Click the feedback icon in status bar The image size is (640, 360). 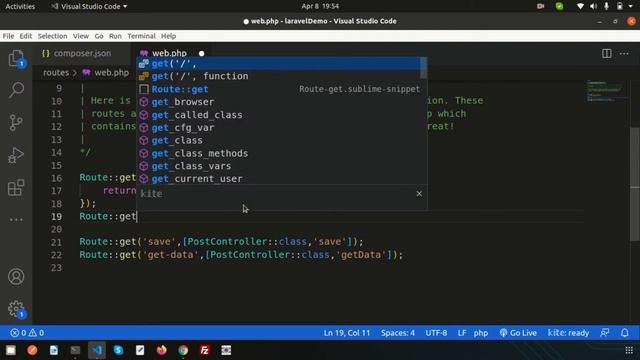tap(605, 333)
